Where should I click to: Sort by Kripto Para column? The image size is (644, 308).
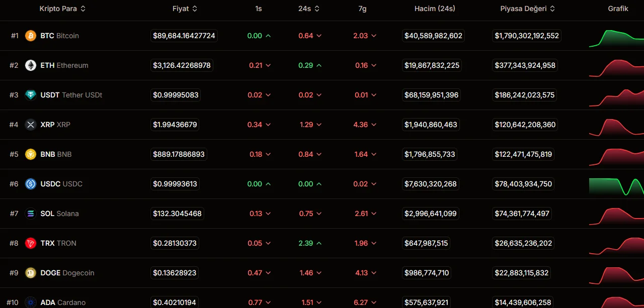pos(62,9)
